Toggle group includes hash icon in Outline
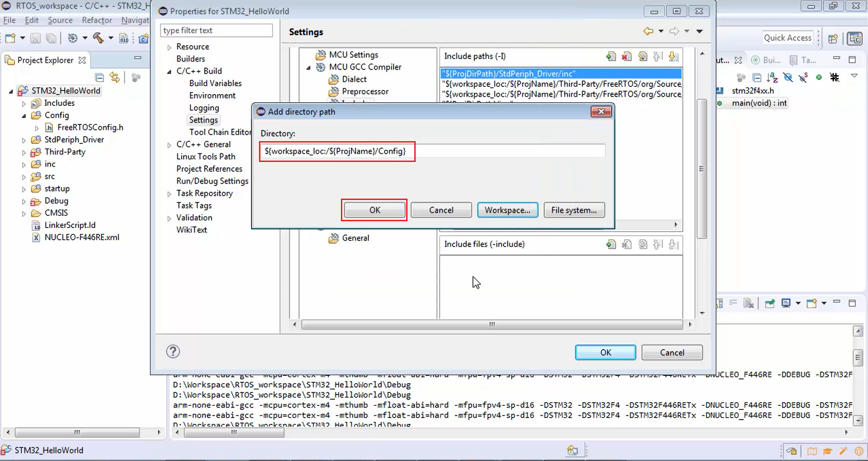Image resolution: width=868 pixels, height=461 pixels. [834, 77]
